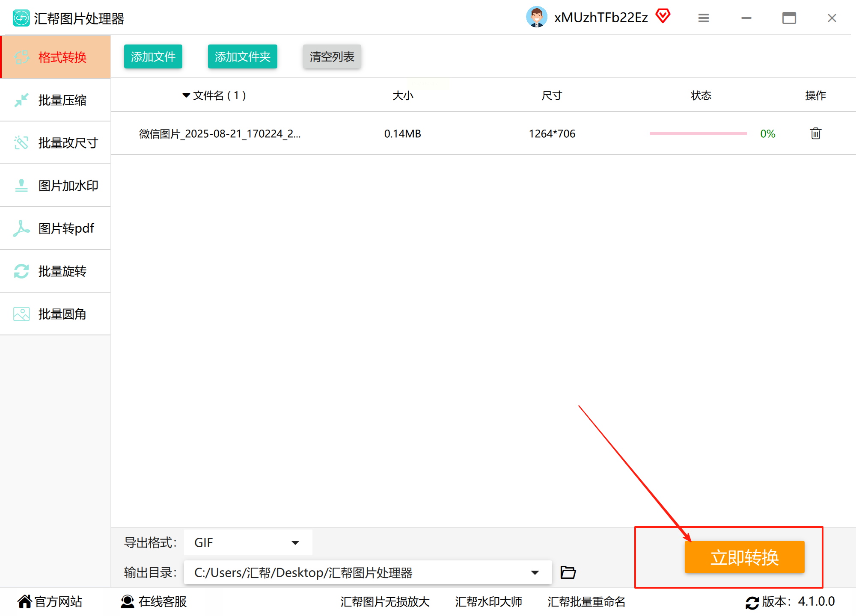The image size is (856, 616).
Task: Click the user avatar icon
Action: coord(536,17)
